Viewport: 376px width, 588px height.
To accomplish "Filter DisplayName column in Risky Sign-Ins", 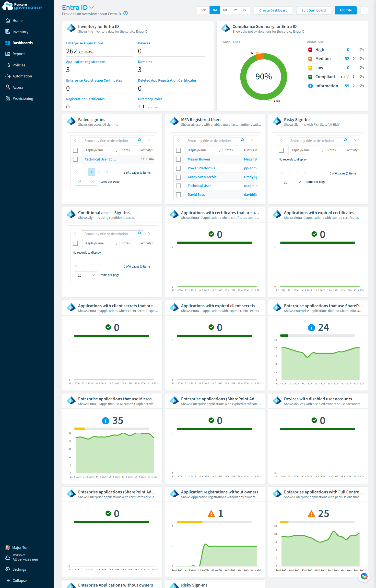I will (x=322, y=150).
